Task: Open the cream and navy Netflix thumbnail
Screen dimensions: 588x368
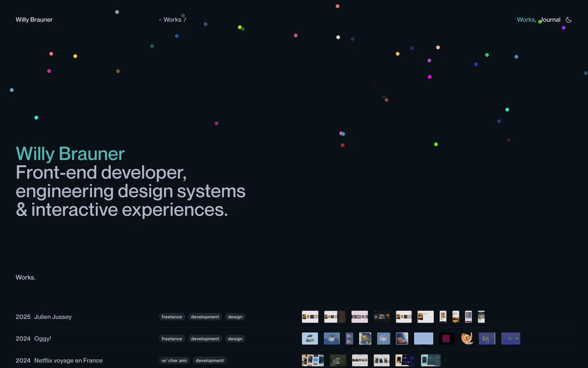Action: click(405, 360)
